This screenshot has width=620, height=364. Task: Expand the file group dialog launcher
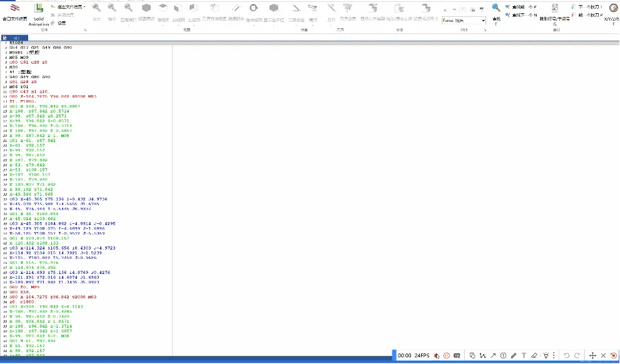click(x=84, y=30)
